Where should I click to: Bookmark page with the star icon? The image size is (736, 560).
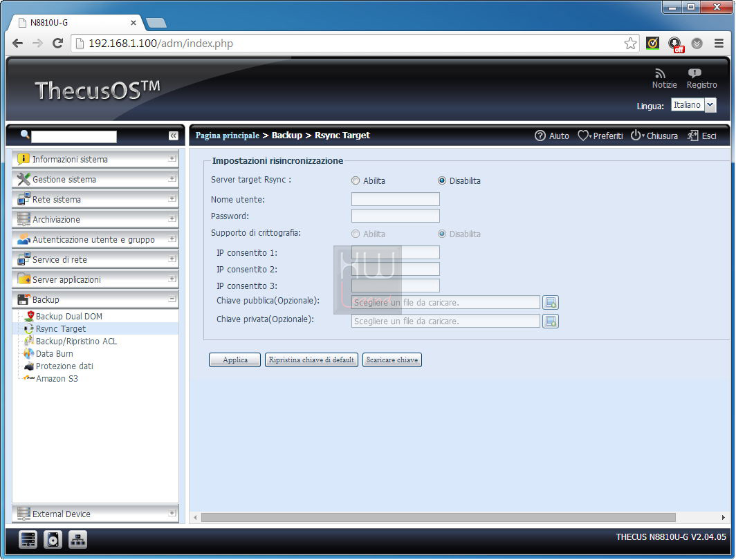click(x=630, y=44)
